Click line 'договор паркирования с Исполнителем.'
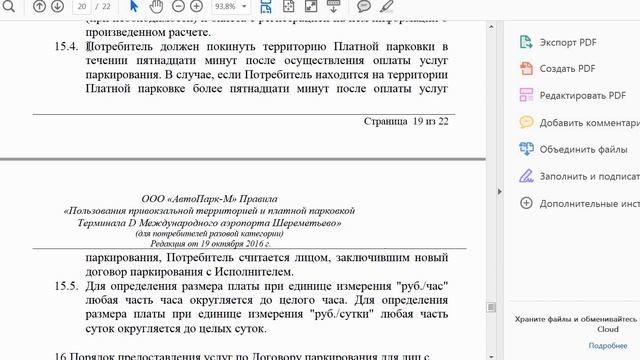640x360 pixels. tap(189, 272)
